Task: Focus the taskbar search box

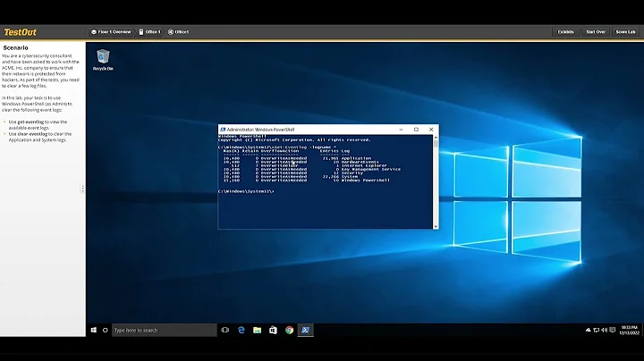Action: (x=164, y=331)
